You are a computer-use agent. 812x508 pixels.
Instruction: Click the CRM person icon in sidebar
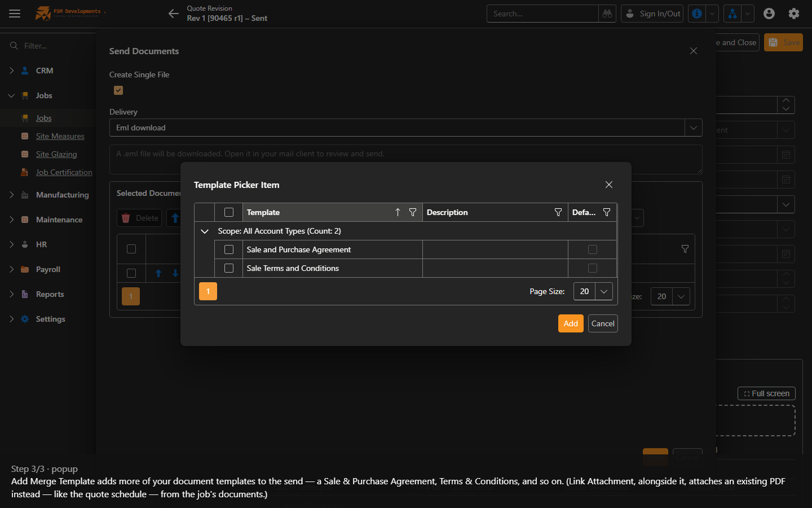[25, 71]
